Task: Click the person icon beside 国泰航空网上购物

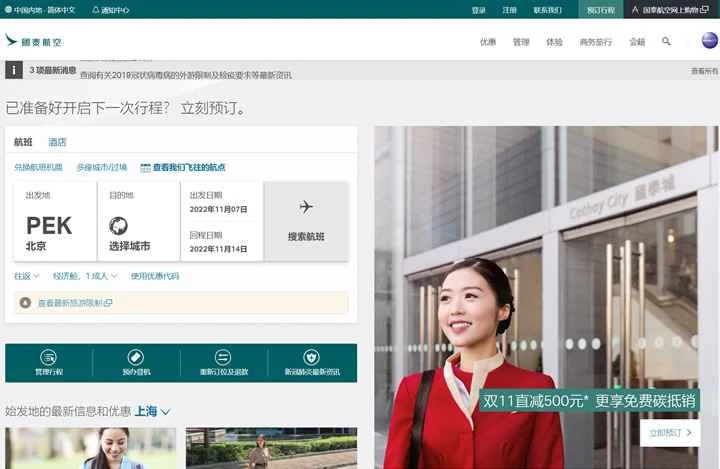Action: click(x=635, y=10)
